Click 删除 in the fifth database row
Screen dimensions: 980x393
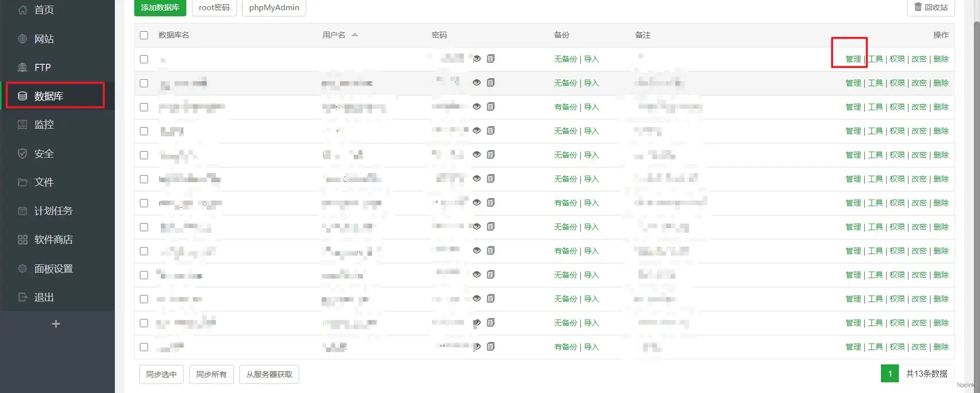(941, 155)
